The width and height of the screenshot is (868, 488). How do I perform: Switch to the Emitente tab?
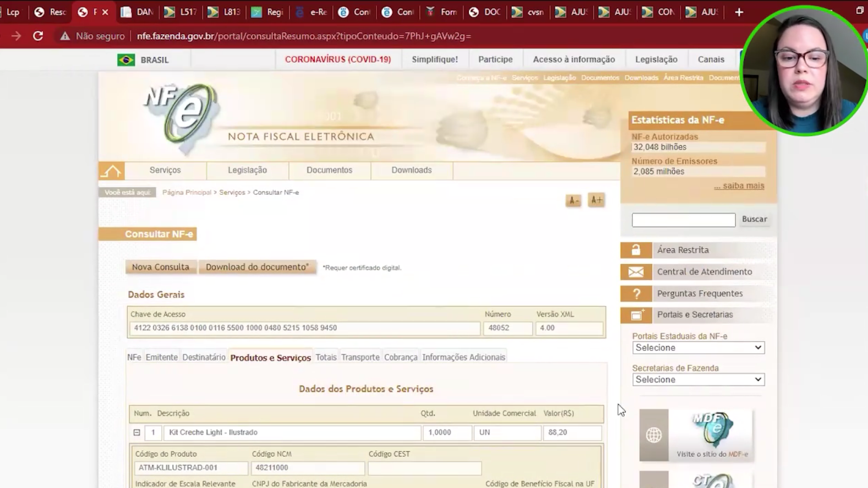pos(162,358)
